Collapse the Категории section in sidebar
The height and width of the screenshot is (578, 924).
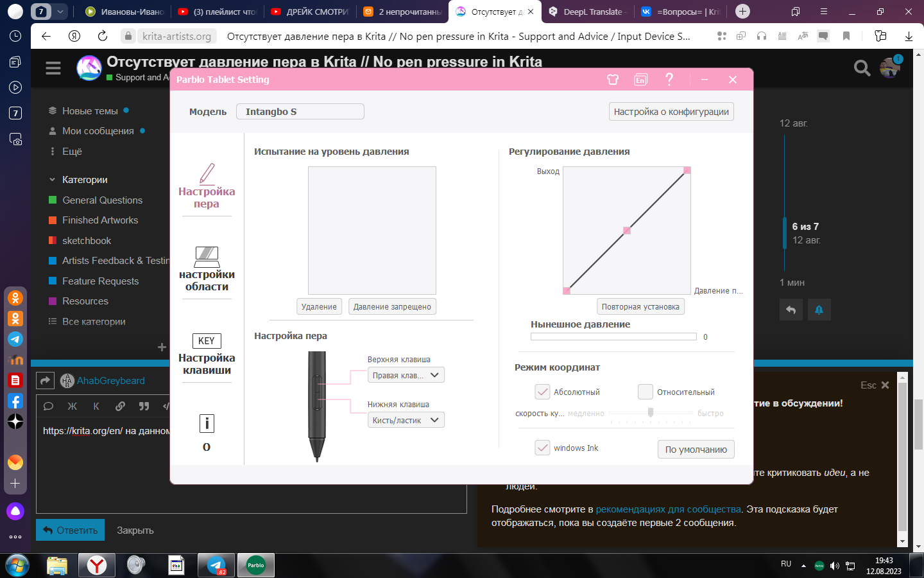pos(53,180)
